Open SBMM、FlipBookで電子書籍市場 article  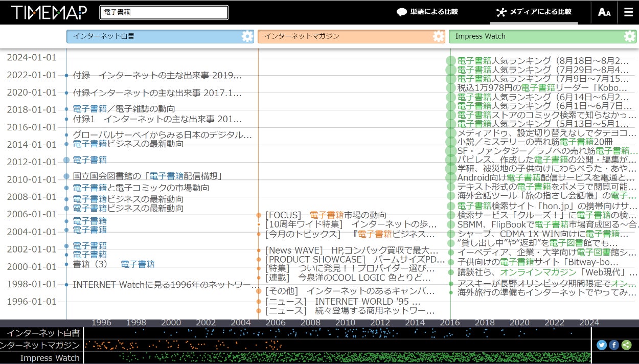tap(547, 224)
